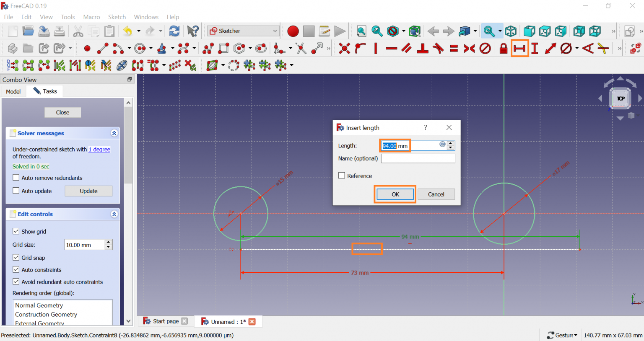Open the 1 degree link
644x341 pixels.
click(x=99, y=150)
